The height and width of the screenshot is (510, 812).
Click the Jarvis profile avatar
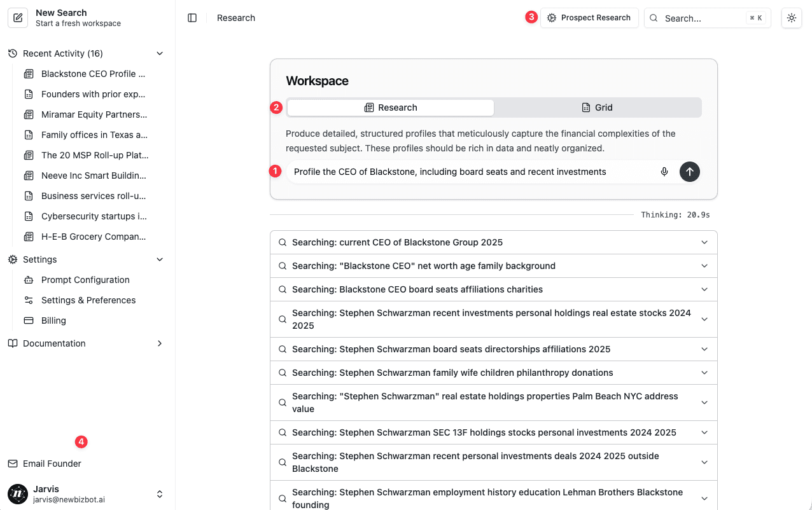coord(17,494)
